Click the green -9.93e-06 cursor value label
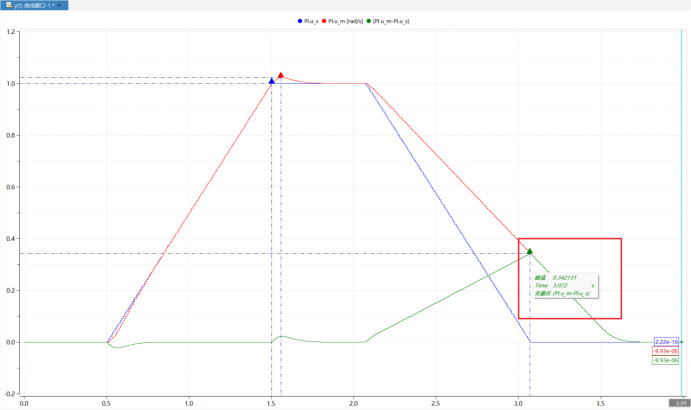This screenshot has height=410, width=691. click(665, 360)
